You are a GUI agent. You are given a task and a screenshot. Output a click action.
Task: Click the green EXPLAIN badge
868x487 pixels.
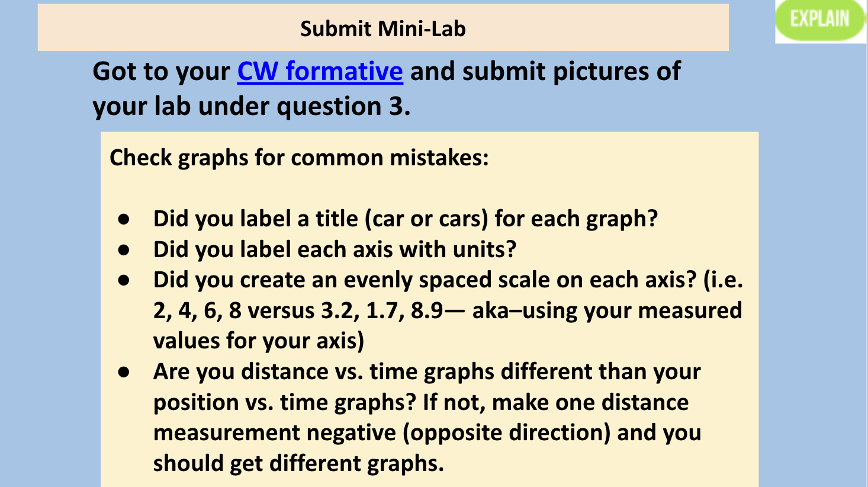click(x=820, y=20)
